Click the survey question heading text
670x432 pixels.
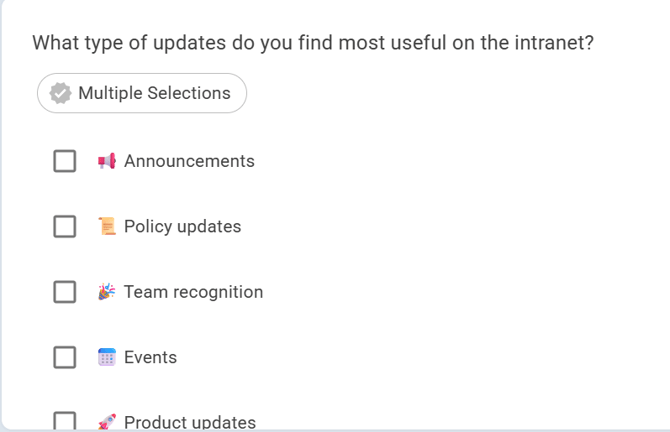pos(313,43)
